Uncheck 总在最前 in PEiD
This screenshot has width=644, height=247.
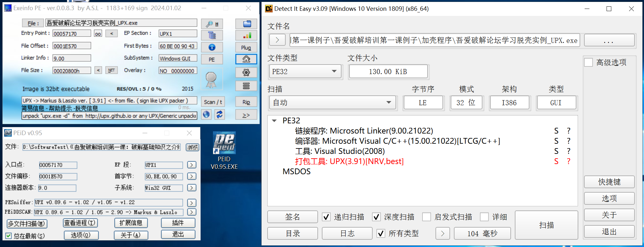pyautogui.click(x=9, y=236)
